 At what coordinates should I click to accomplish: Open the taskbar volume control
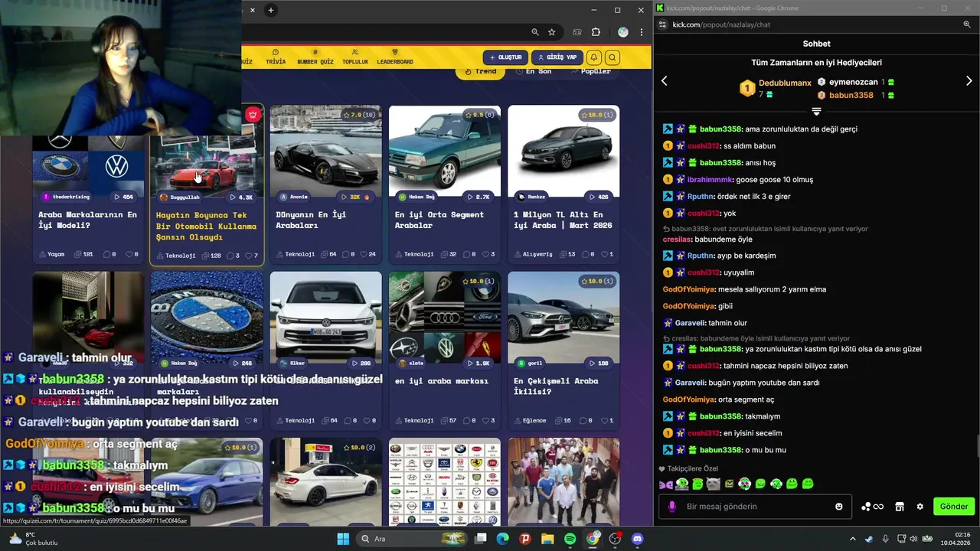915,539
